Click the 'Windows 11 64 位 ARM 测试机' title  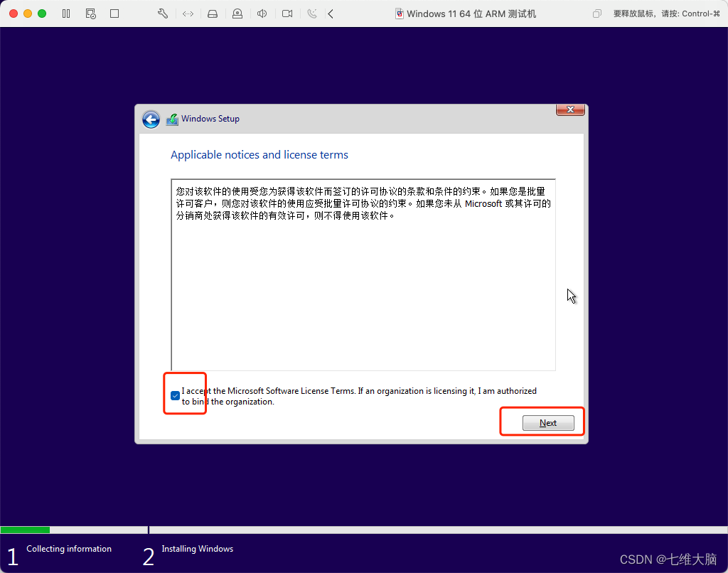(x=471, y=14)
